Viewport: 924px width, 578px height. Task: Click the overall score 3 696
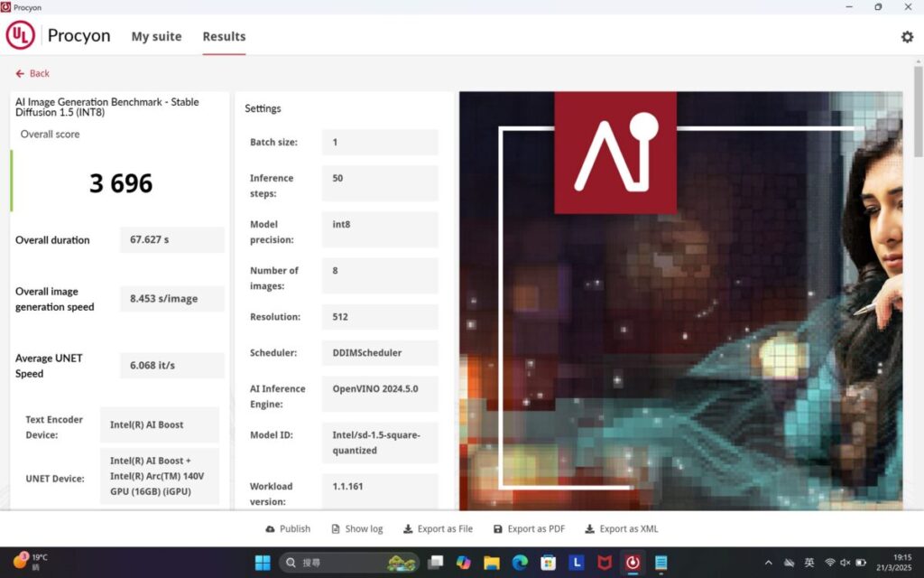[121, 183]
